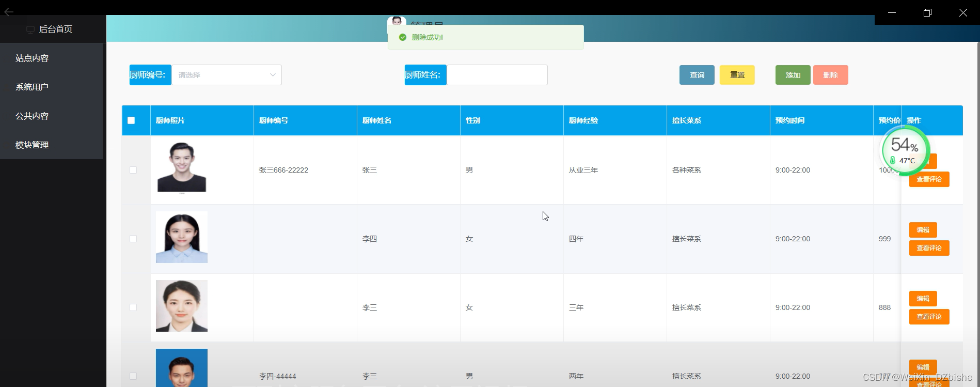980x387 pixels.
Task: Click the monitor icon beside 后台首页
Action: [x=30, y=29]
